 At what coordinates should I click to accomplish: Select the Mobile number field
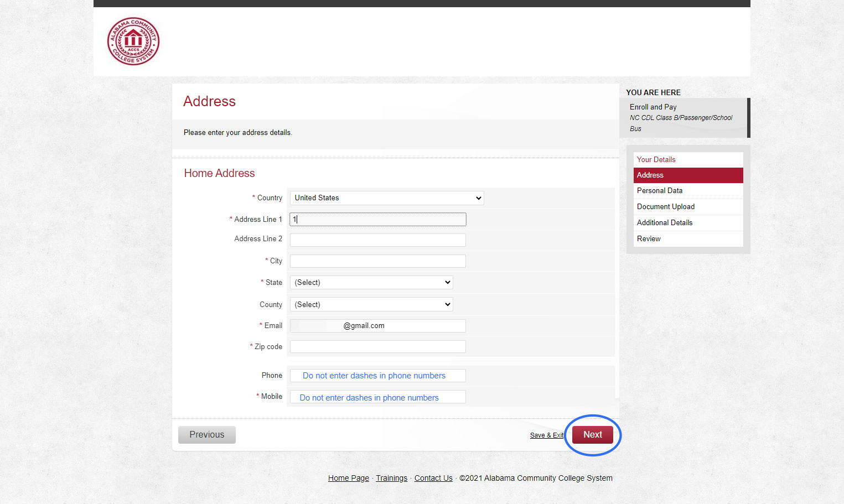click(378, 397)
